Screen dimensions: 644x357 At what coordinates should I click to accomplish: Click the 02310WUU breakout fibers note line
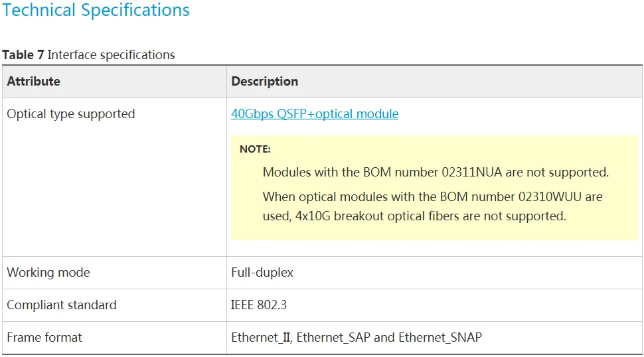432,206
